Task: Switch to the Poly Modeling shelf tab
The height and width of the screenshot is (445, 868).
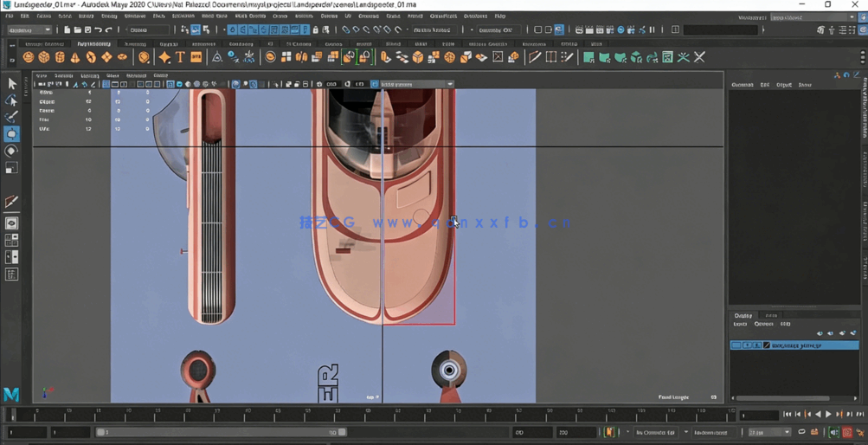Action: pos(93,43)
